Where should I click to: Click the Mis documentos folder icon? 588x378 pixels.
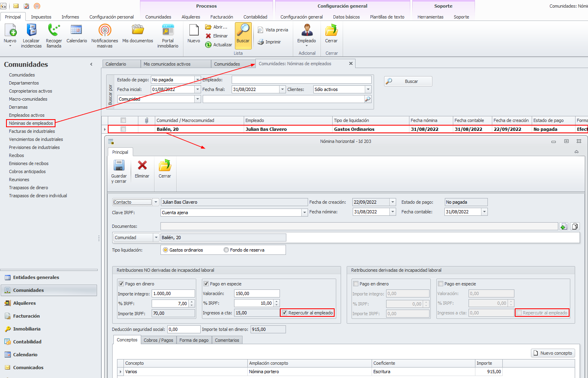pyautogui.click(x=138, y=31)
